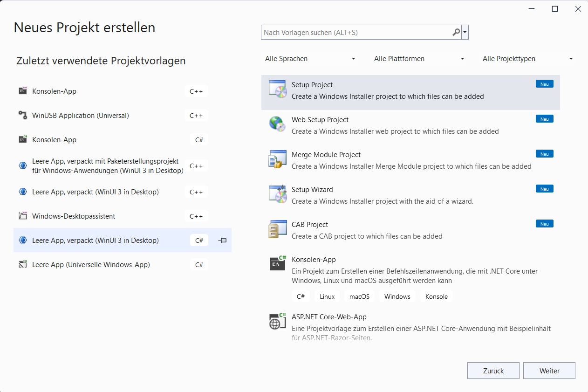The width and height of the screenshot is (588, 392).
Task: Click the Leere App (Universelle Windows-App) icon
Action: (23, 264)
